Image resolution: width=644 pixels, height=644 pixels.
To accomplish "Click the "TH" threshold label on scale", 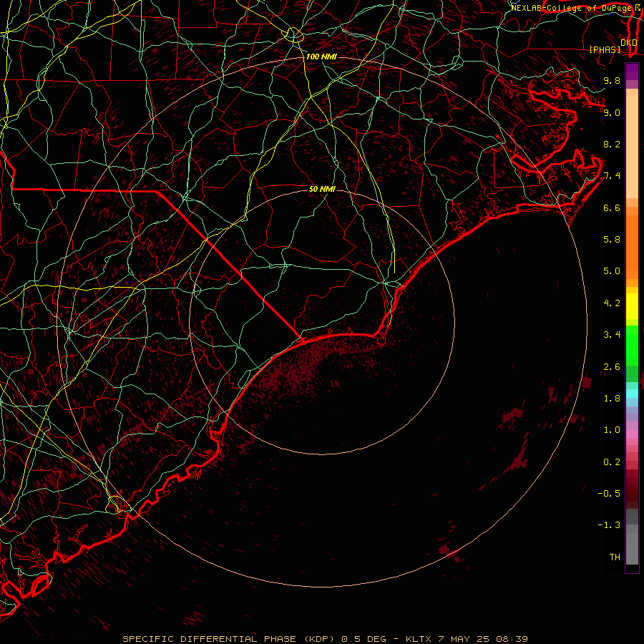I will click(x=615, y=557).
